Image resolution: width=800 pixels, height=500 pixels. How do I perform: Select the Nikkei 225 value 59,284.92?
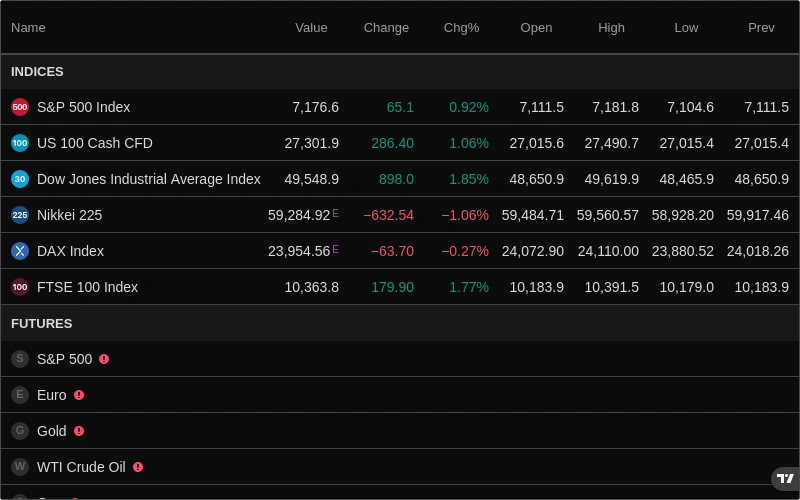[x=299, y=215]
